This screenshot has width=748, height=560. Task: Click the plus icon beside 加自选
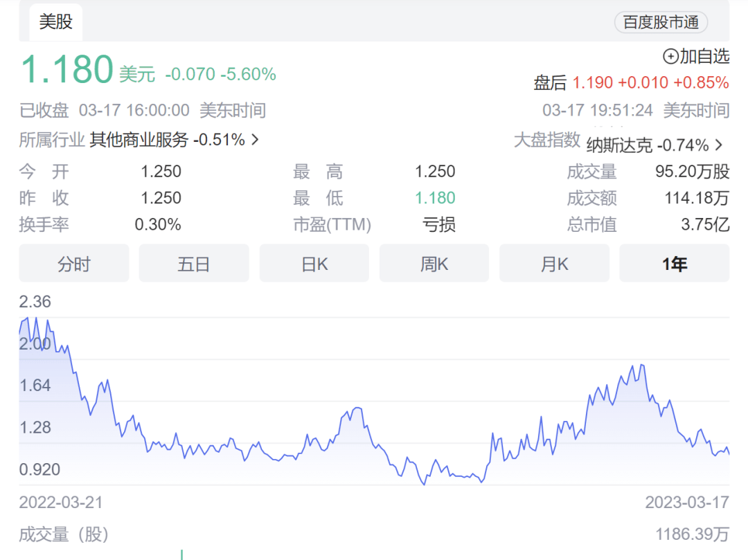670,56
